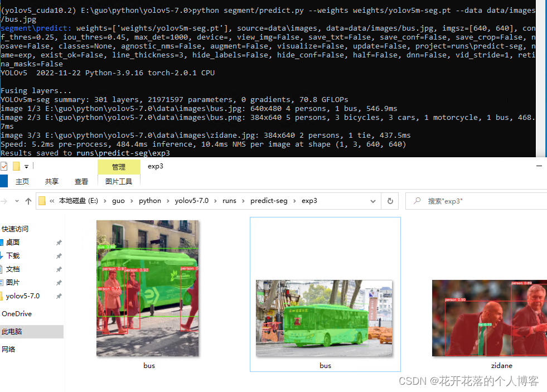
Task: Go up one folder level with Up arrow
Action: click(28, 201)
